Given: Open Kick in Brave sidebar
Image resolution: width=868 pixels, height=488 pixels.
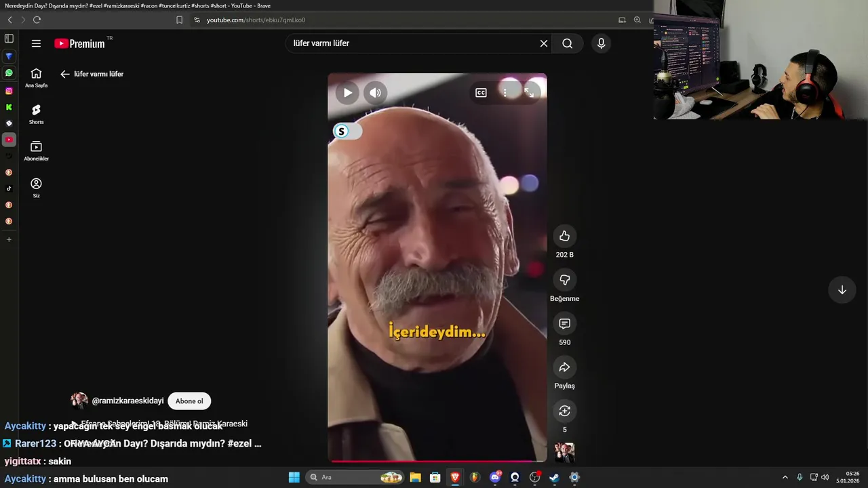Looking at the screenshot, I should pos(9,107).
